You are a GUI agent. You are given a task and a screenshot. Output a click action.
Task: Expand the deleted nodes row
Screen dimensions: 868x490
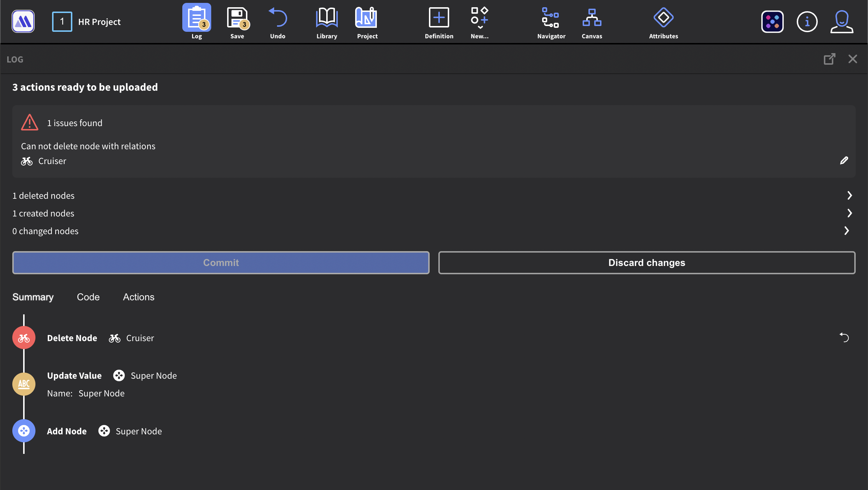click(x=850, y=195)
